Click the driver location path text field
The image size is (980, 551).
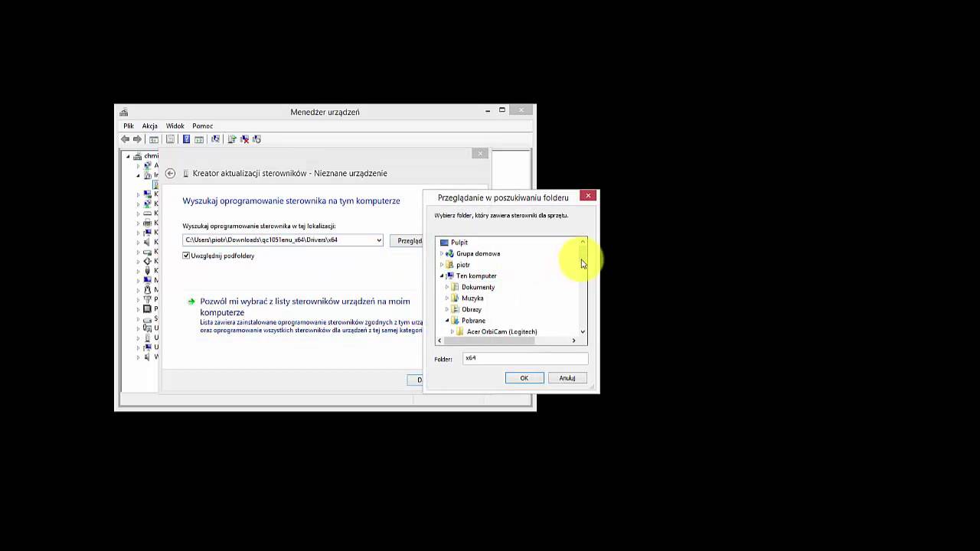(x=279, y=240)
